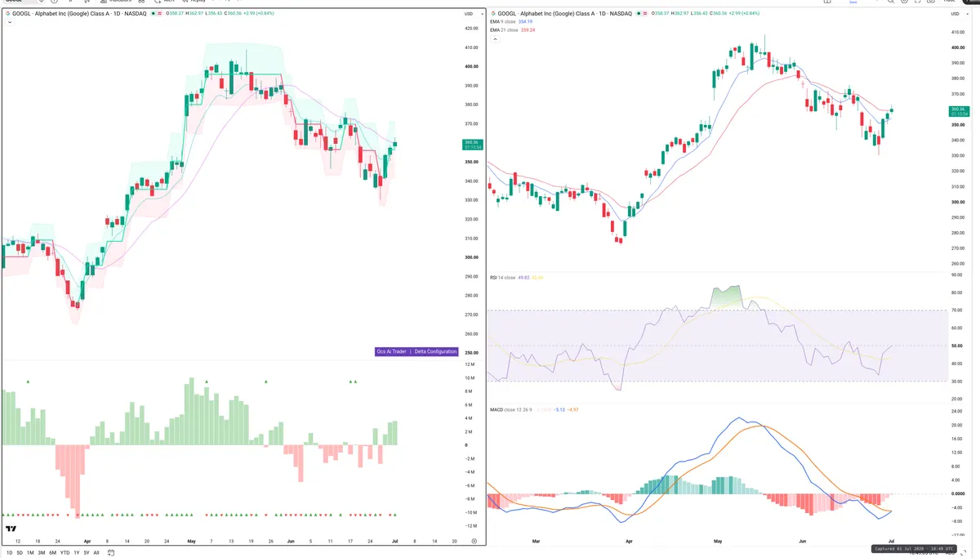Screen dimensions: 980x558
Task: Click the 400.00 price on left axis
Action: click(x=471, y=67)
